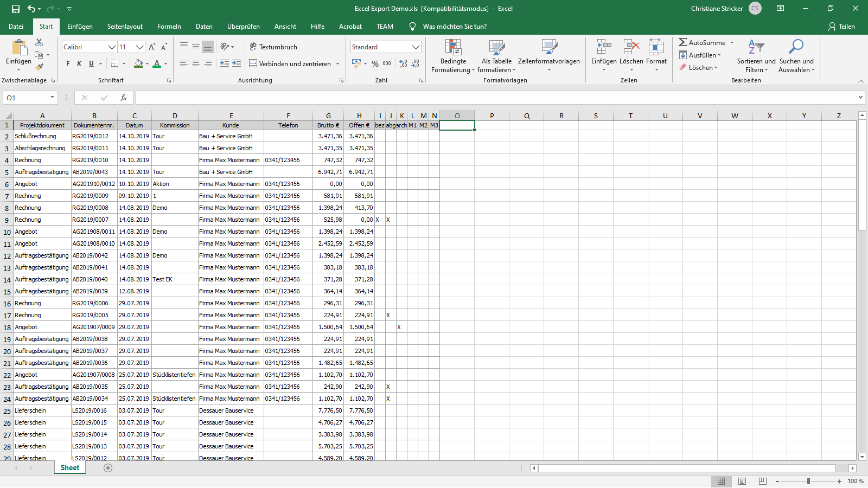The width and height of the screenshot is (868, 488).
Task: Click the thousands separator 000 icon
Action: 387,63
